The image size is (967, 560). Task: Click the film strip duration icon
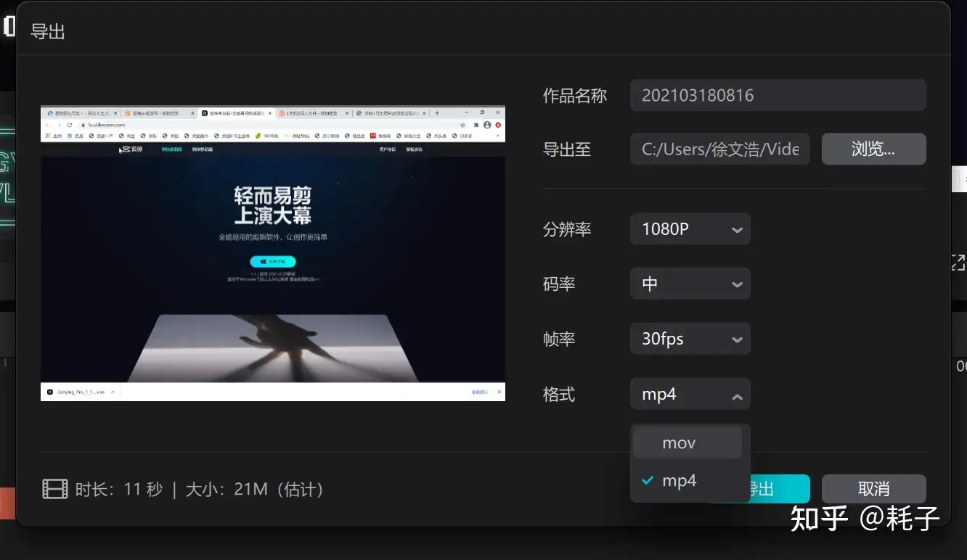(x=55, y=489)
